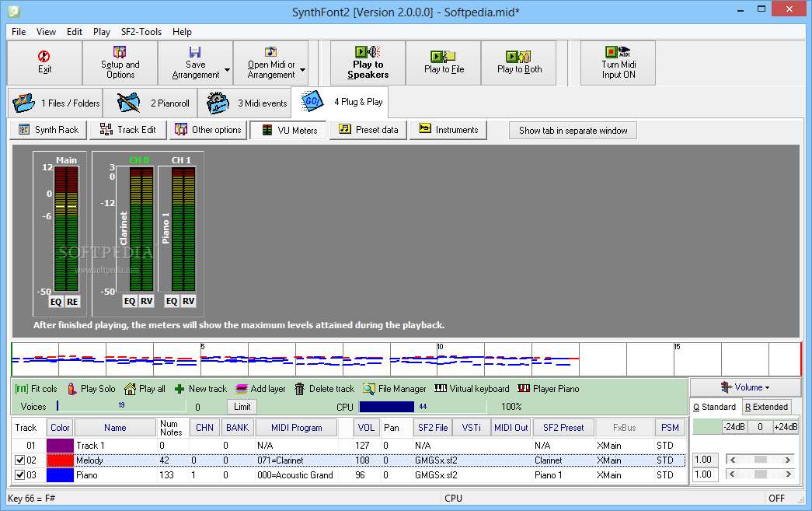Screen dimensions: 812x511
Task: Select the Standard volume view
Action: tap(715, 407)
